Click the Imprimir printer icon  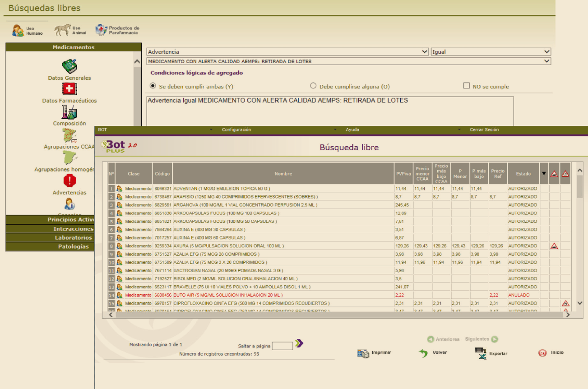[x=363, y=353]
